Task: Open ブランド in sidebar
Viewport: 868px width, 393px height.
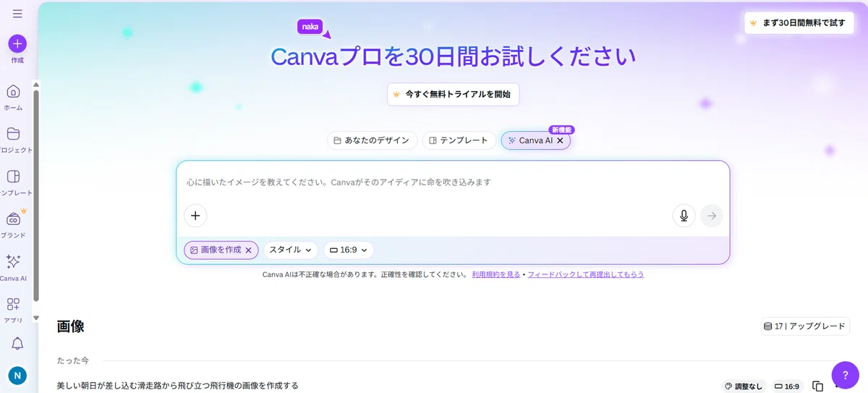Action: point(13,224)
